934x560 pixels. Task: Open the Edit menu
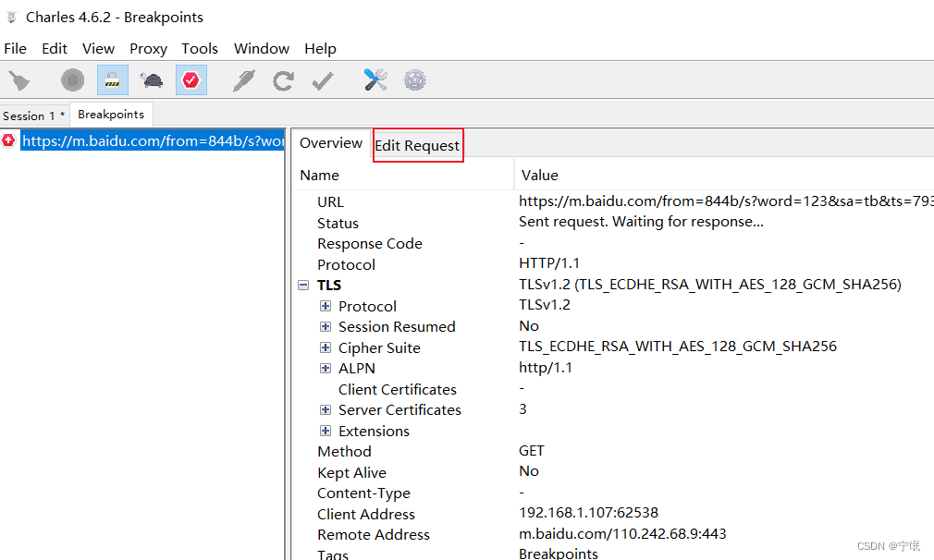tap(55, 49)
